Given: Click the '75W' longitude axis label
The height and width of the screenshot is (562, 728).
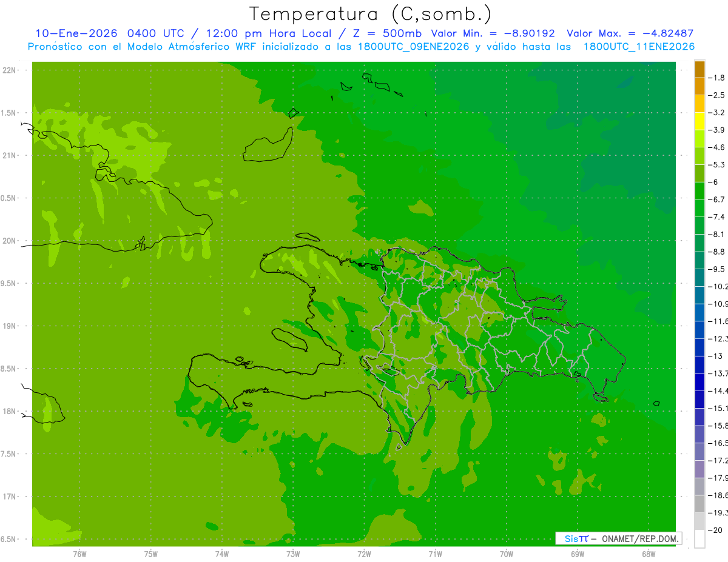Looking at the screenshot, I should click(x=151, y=554).
